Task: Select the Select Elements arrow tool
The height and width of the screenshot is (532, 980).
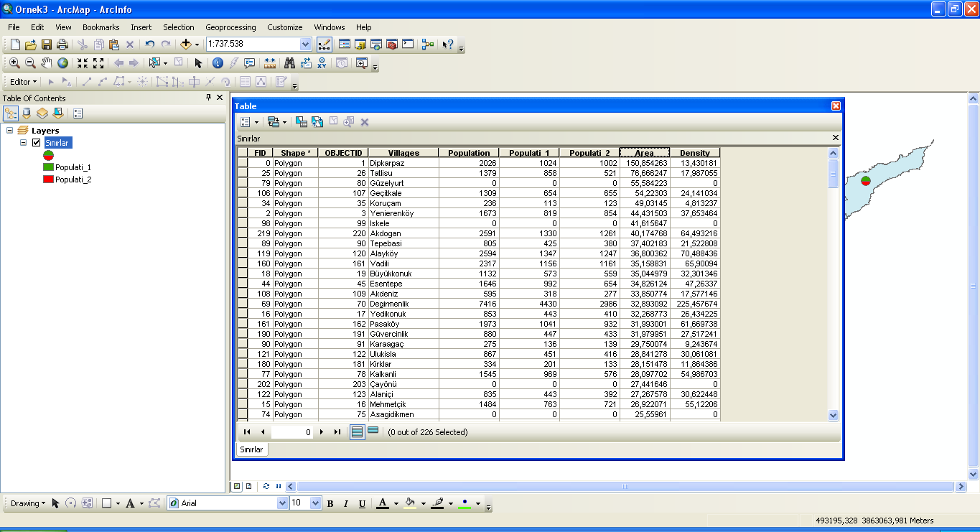Action: [198, 63]
